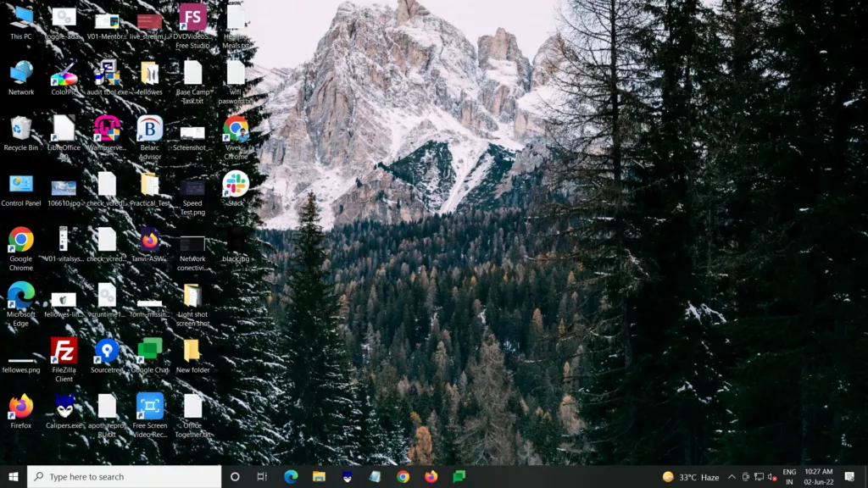868x488 pixels.
Task: Open the notification Action Center
Action: (x=849, y=477)
